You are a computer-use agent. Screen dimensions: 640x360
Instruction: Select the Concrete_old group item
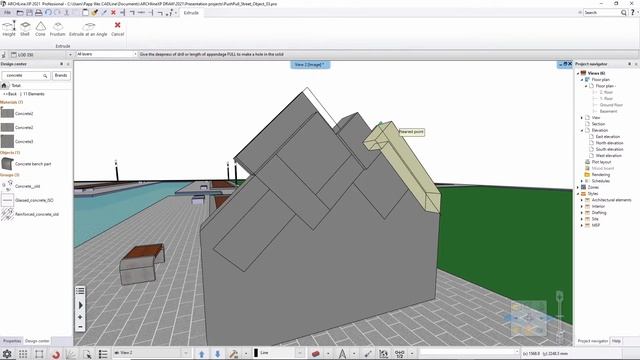pyautogui.click(x=21, y=186)
